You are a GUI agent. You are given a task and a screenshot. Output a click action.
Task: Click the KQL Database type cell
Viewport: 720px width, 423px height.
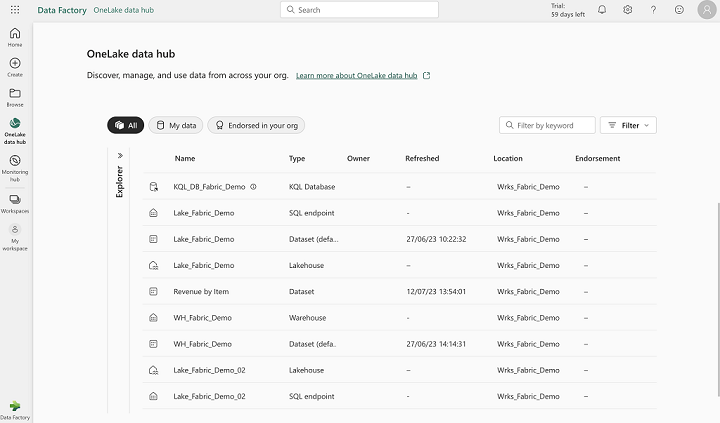click(312, 186)
